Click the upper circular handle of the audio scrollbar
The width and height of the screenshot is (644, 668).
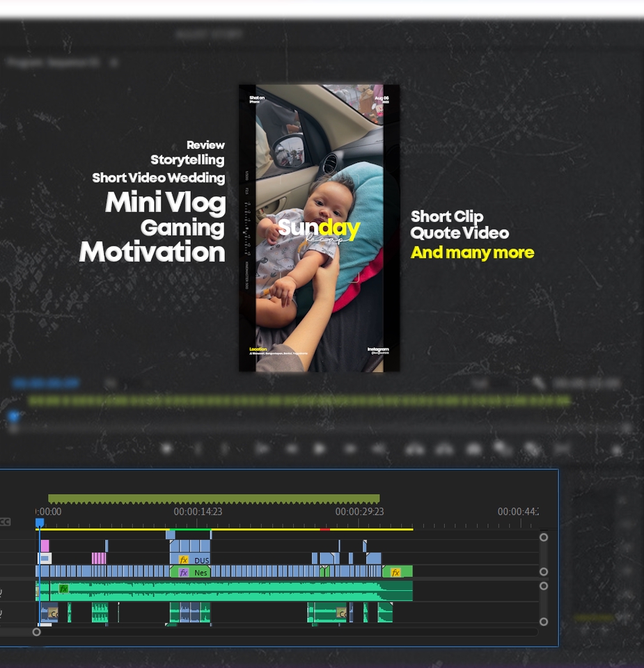[544, 586]
